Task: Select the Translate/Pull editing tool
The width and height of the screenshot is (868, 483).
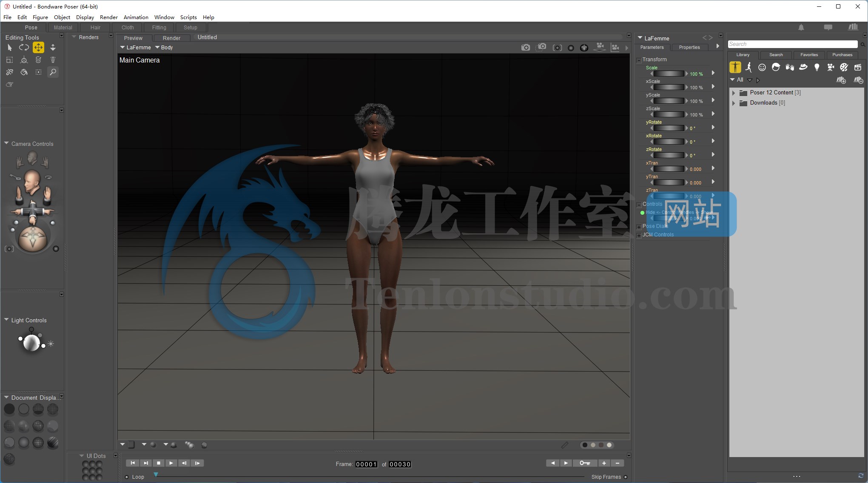Action: click(38, 48)
